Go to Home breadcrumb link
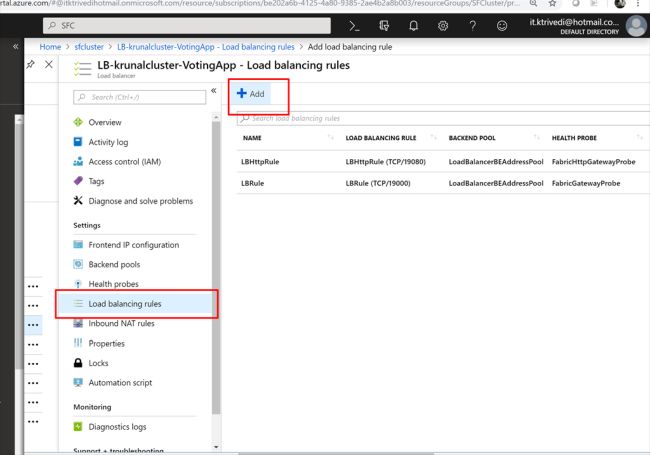Screen dimensions: 650x455 [x=50, y=47]
